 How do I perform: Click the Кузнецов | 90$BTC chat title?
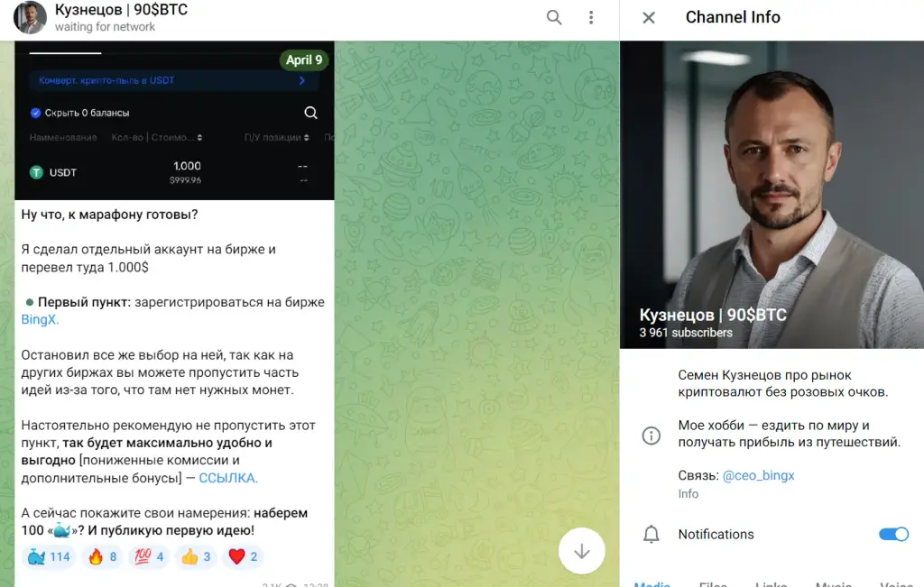tap(121, 10)
